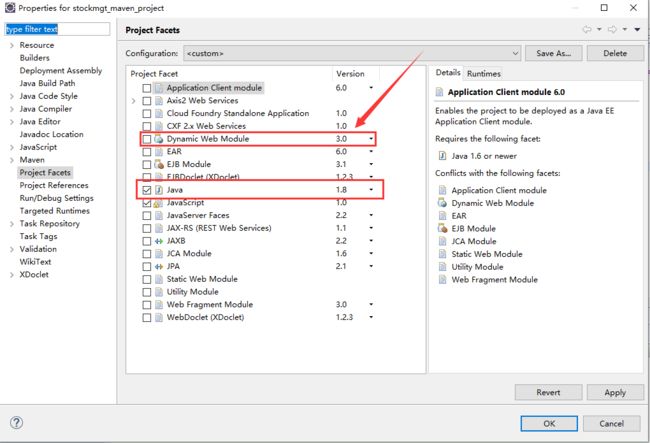Image resolution: width=650 pixels, height=443 pixels.
Task: Click the JavaScript facet icon
Action: (x=158, y=203)
